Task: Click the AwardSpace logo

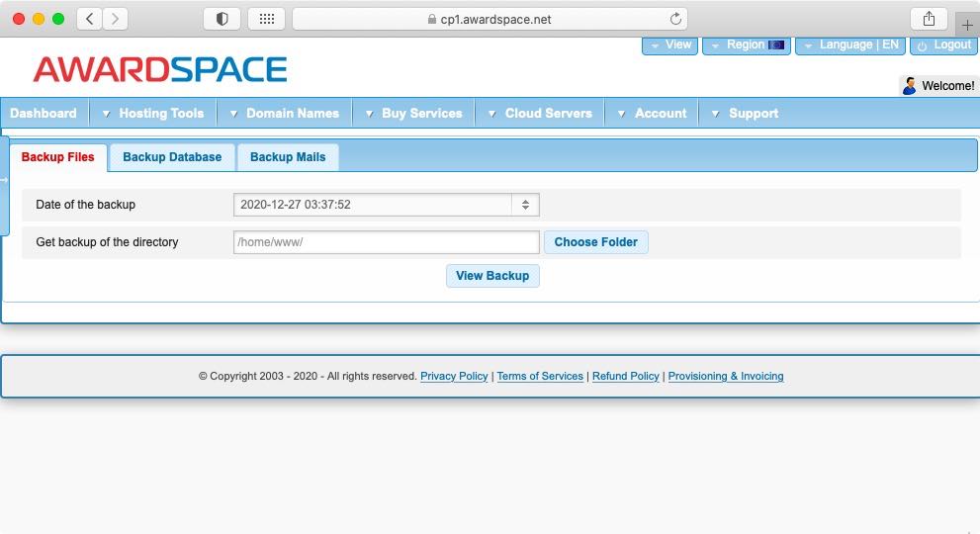Action: coord(160,69)
